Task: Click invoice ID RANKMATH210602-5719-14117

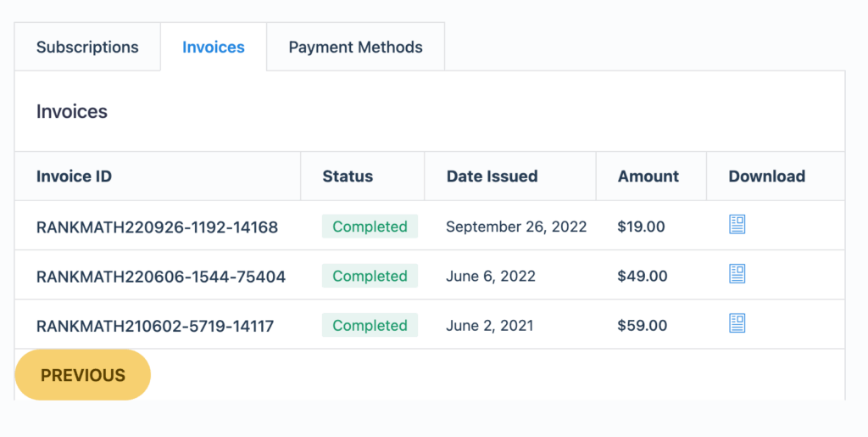Action: click(x=155, y=326)
